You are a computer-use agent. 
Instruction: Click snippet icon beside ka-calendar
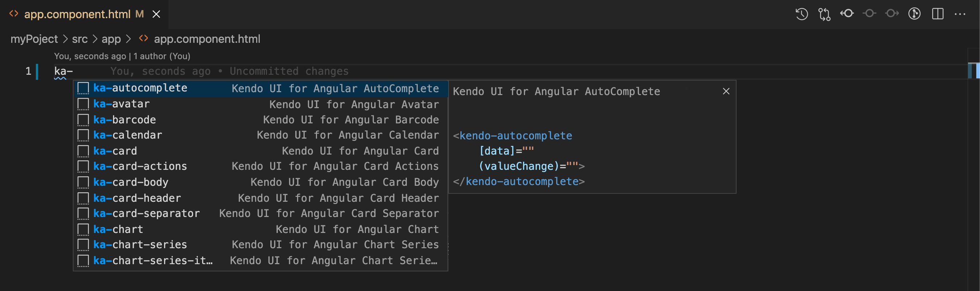pos(83,135)
